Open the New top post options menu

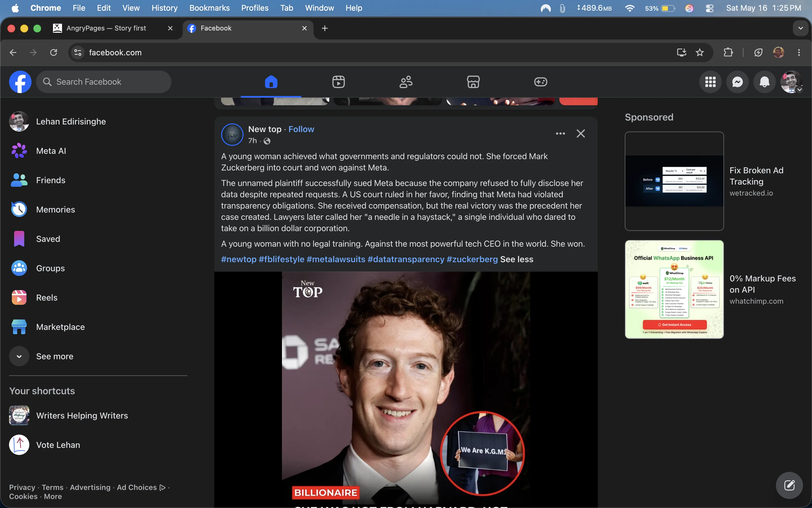point(560,133)
